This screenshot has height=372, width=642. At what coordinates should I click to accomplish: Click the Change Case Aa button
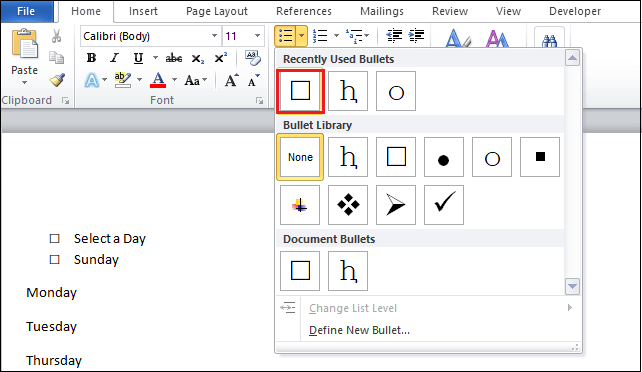pyautogui.click(x=192, y=80)
